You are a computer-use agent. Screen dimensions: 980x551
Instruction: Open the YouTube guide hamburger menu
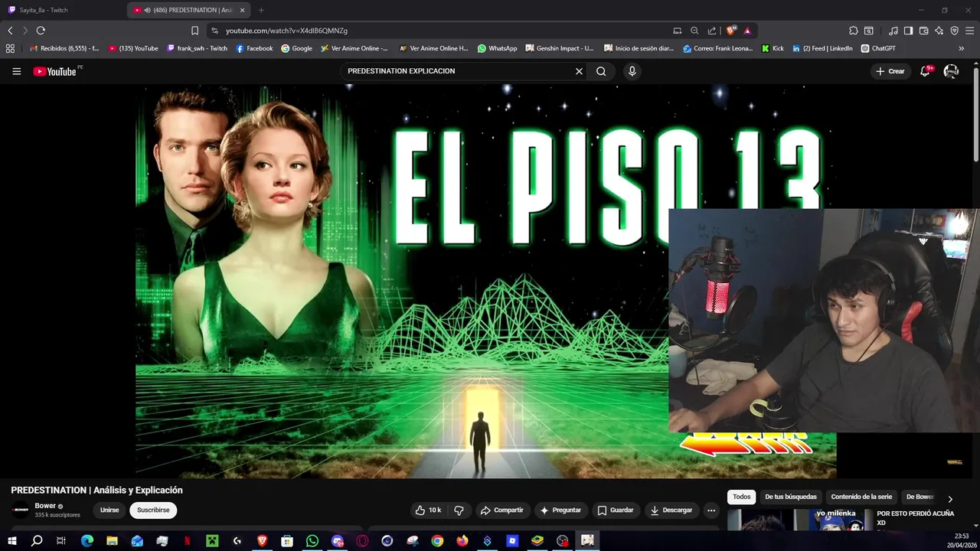[16, 71]
